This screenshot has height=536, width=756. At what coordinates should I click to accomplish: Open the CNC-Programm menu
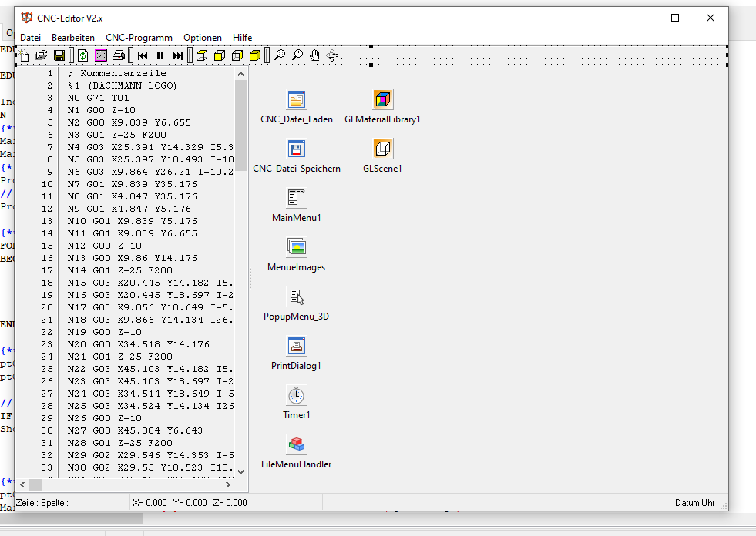click(139, 38)
